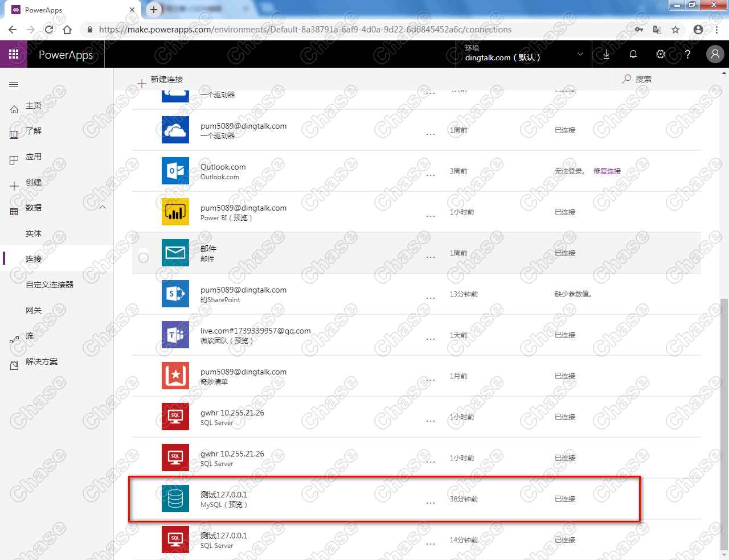Open notifications via the bell icon
Viewport: 729px width, 560px height.
tap(633, 54)
